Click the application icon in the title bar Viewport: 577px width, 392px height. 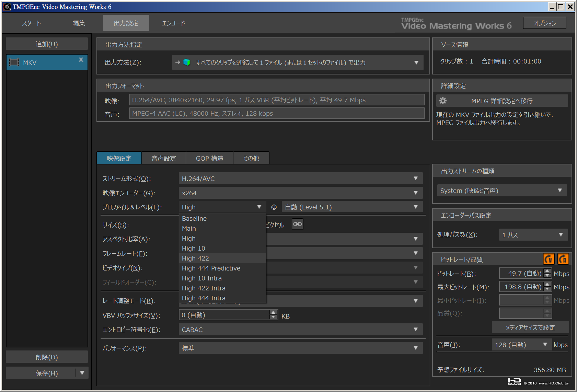pos(7,7)
